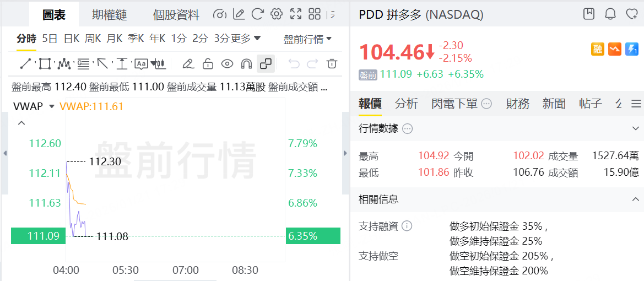Open the multi-chart grid layout
Viewport: 644px width, 281px height.
click(x=315, y=14)
